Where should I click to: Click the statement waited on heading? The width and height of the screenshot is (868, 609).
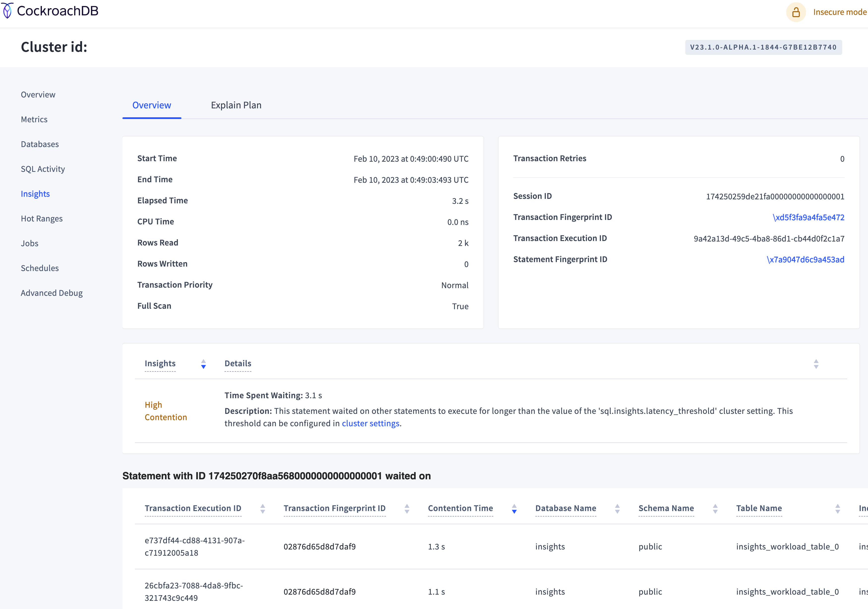276,476
